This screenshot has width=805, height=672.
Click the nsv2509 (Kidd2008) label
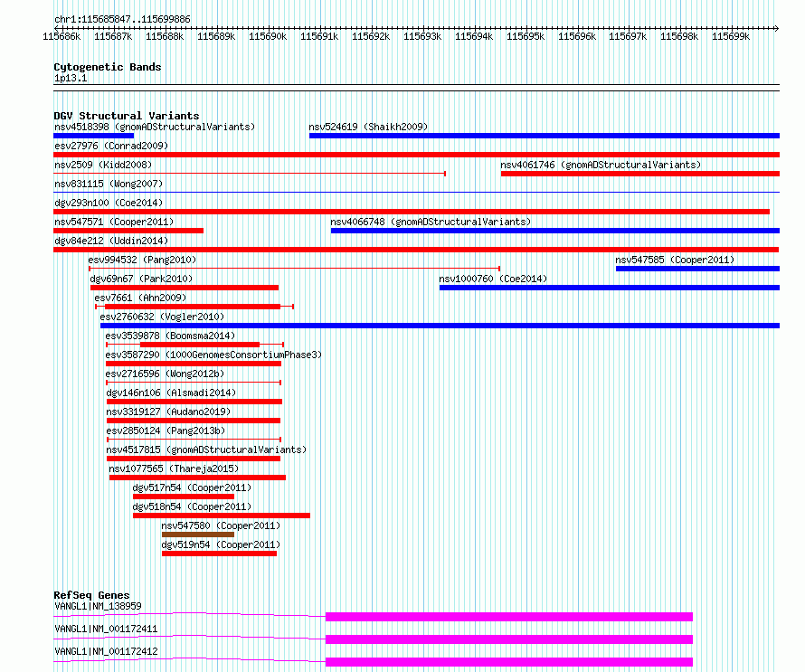[x=103, y=165]
